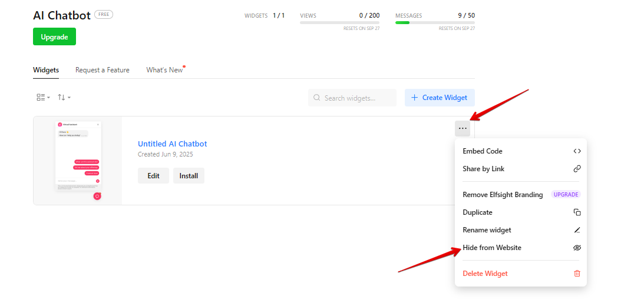The width and height of the screenshot is (644, 303).
Task: Click the magnifier icon in search box
Action: click(x=316, y=98)
